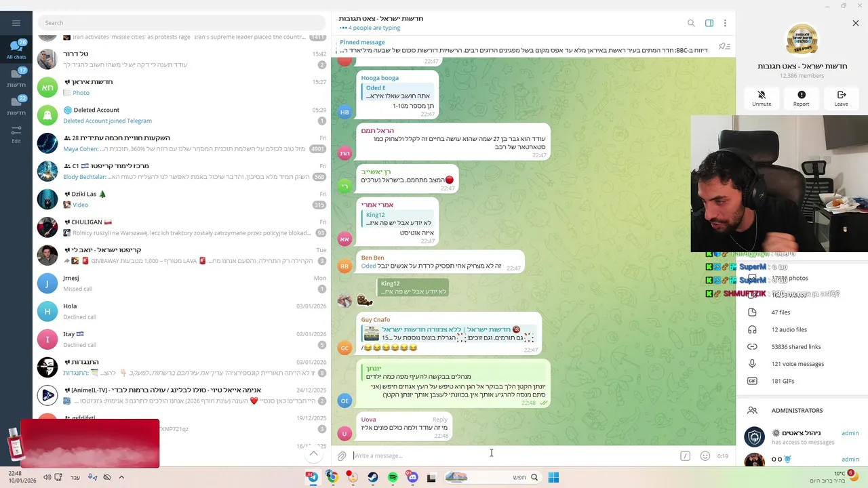868x488 pixels.
Task: Click the Windows Start button
Action: [x=553, y=478]
